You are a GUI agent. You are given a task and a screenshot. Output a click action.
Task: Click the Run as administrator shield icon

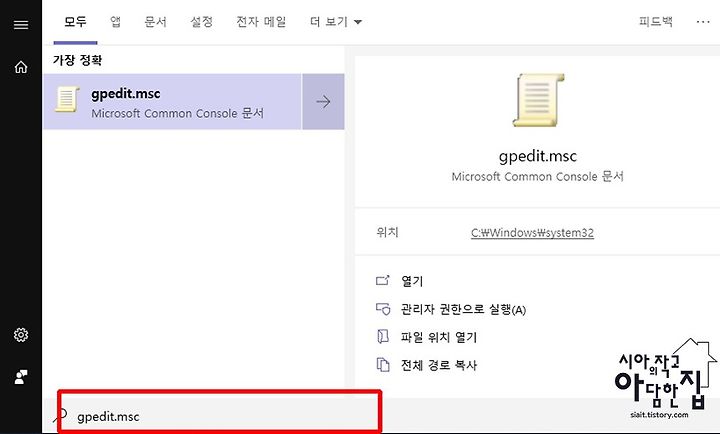point(382,309)
